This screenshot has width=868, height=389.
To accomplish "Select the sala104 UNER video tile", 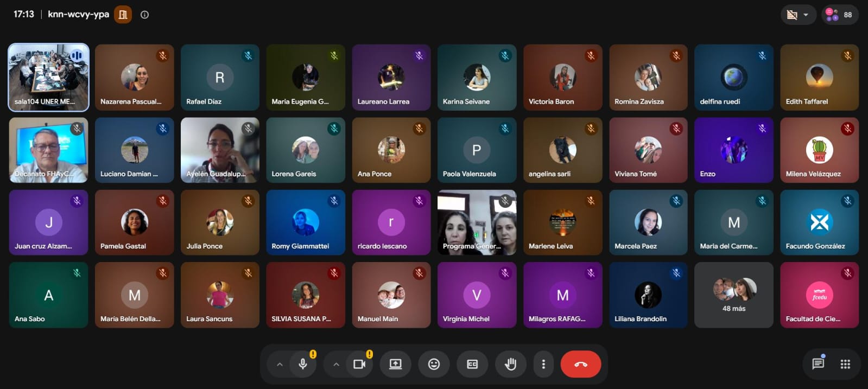I will click(x=49, y=77).
